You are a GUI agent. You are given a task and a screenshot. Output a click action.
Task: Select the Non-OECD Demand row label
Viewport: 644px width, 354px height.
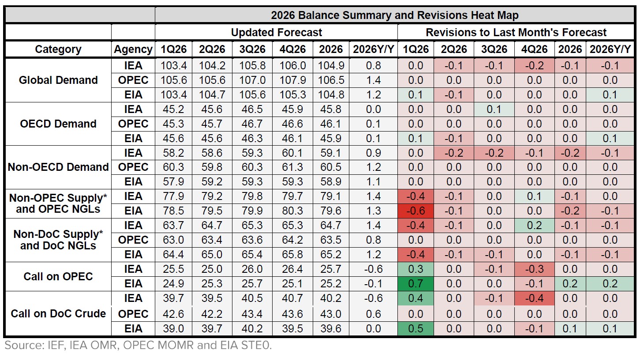[x=58, y=168]
